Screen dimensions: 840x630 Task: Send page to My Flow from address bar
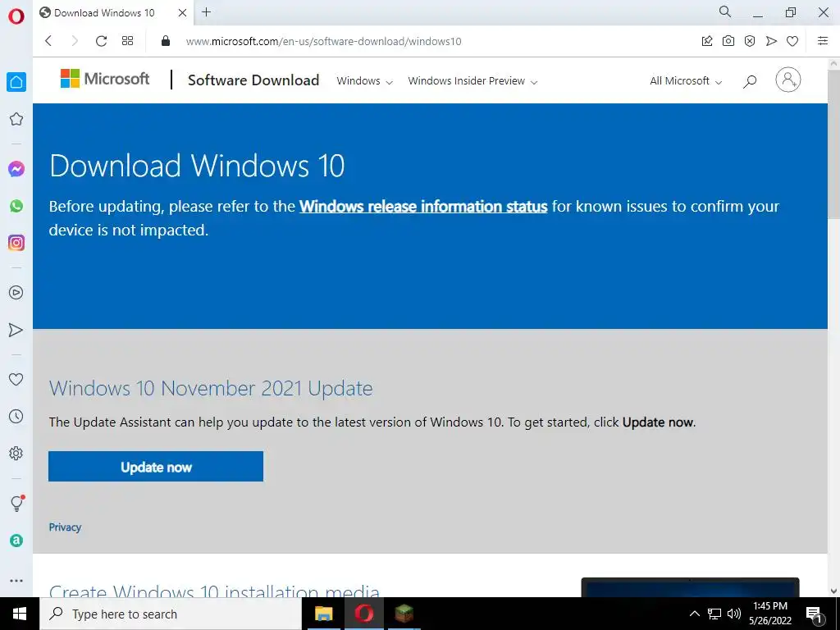(771, 41)
